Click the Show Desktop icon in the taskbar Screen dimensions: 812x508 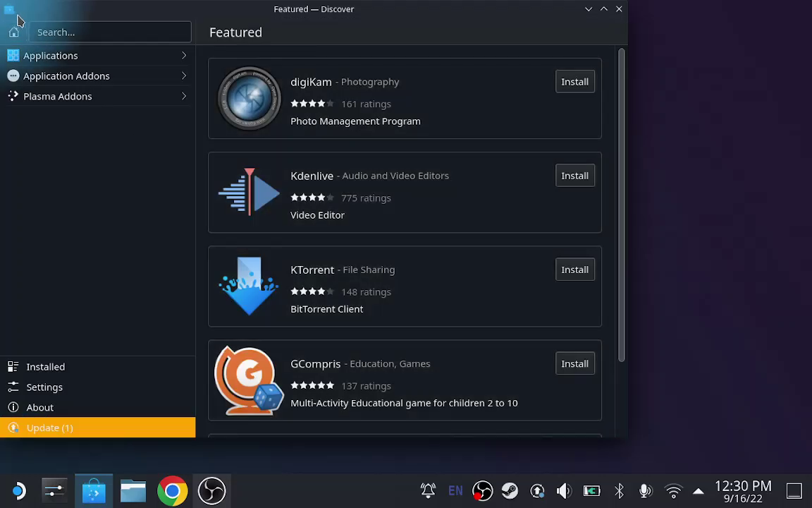[794, 490]
